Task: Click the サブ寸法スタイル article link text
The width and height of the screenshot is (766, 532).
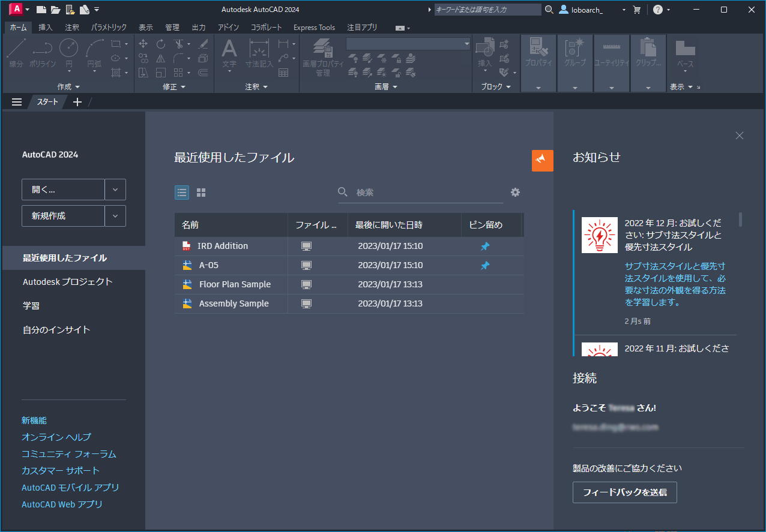Action: pos(675,284)
